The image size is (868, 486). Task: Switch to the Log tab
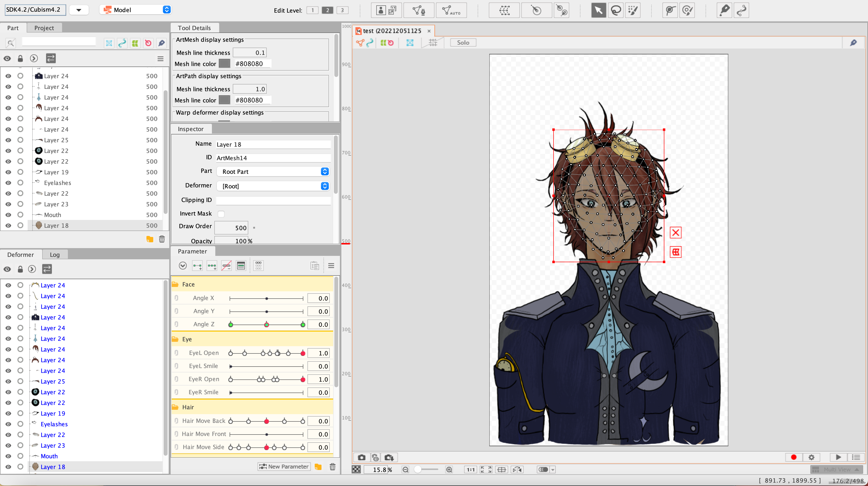55,255
